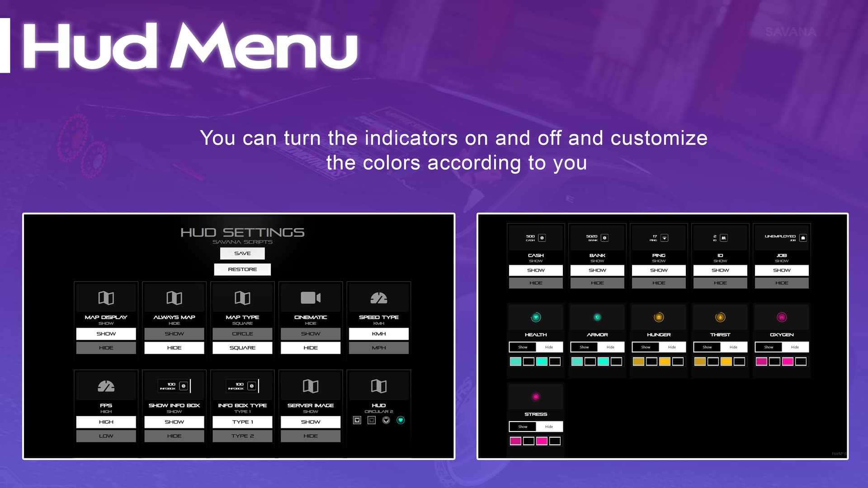The height and width of the screenshot is (488, 868).
Task: Click the Job briefcase preview icon
Action: 803,238
